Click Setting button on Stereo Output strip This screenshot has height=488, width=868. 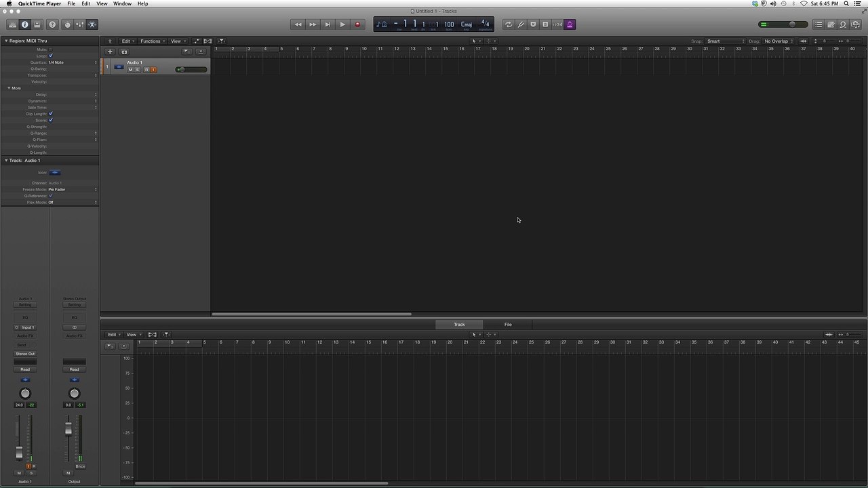pyautogui.click(x=74, y=305)
